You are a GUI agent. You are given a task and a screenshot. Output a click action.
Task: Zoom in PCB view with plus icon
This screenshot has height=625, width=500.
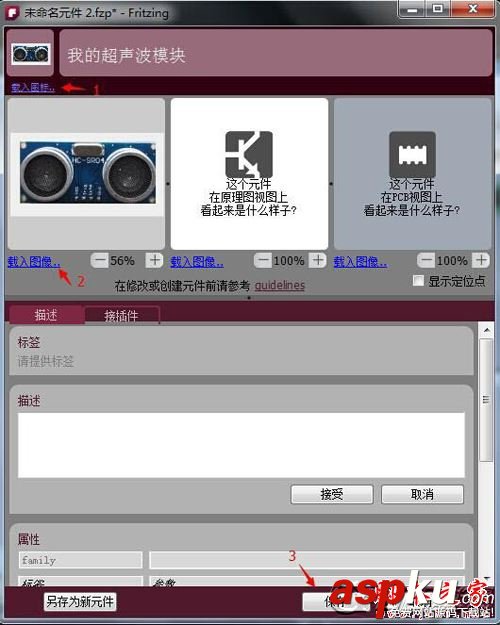pos(481,260)
